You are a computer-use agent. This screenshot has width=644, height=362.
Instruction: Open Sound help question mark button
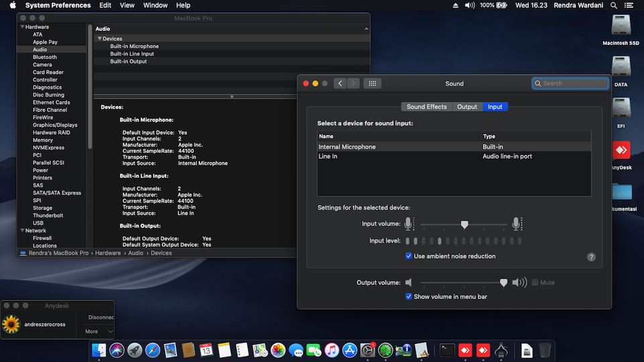click(591, 257)
